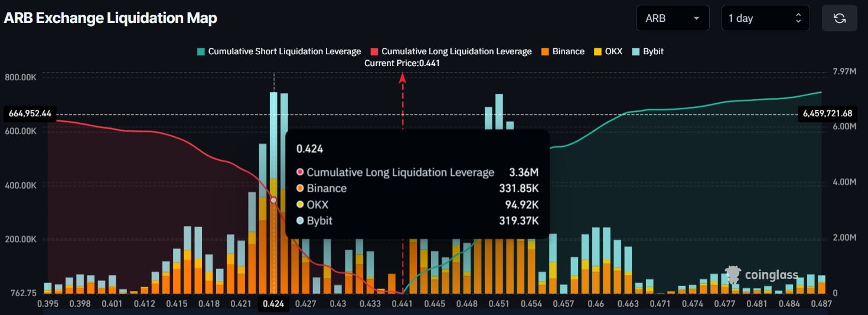This screenshot has width=868, height=315.
Task: Click the red Current Price arrow marker
Action: 403,77
